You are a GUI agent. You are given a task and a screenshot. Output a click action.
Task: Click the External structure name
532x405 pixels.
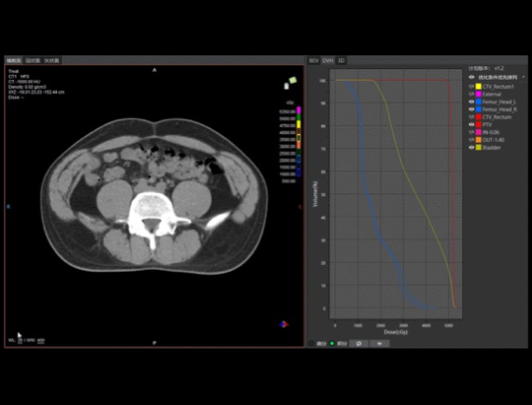click(x=492, y=94)
